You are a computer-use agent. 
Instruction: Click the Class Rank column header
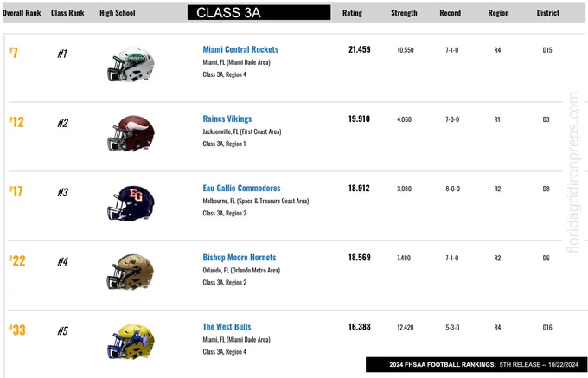click(67, 13)
